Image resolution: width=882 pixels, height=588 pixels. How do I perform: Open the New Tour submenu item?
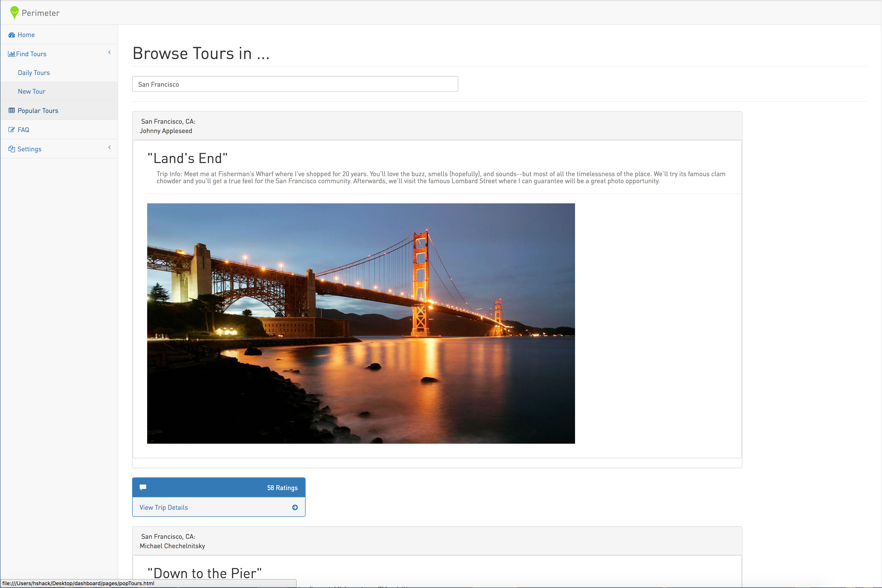point(31,92)
